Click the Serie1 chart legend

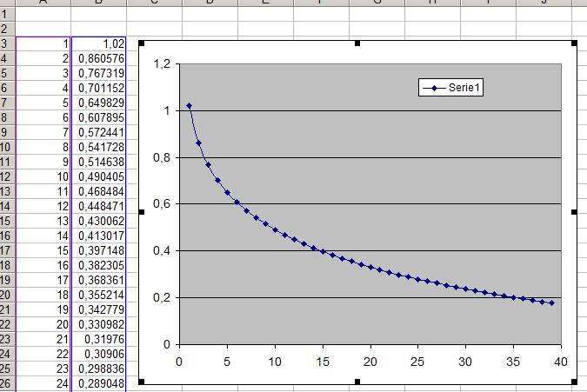[x=450, y=88]
